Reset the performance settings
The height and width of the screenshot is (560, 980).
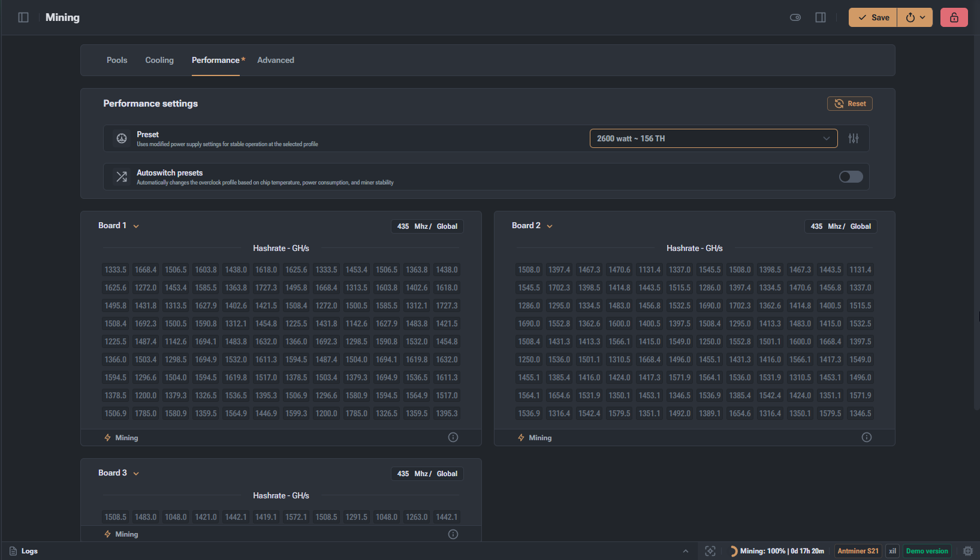849,104
